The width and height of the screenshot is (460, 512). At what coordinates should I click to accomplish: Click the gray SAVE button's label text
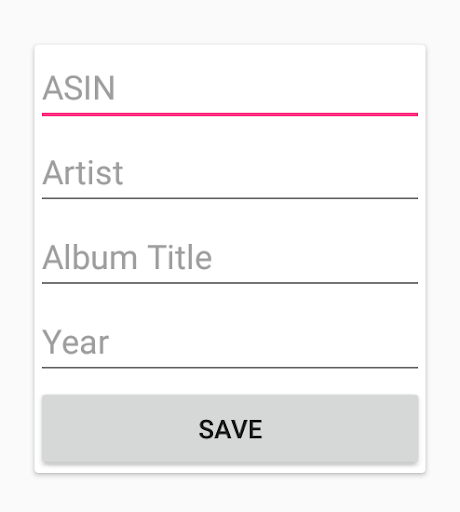(x=230, y=429)
